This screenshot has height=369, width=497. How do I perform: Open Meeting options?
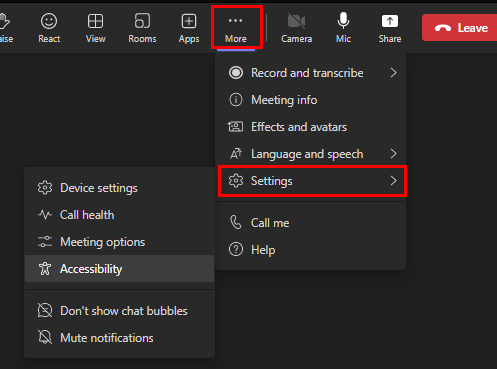(119, 242)
